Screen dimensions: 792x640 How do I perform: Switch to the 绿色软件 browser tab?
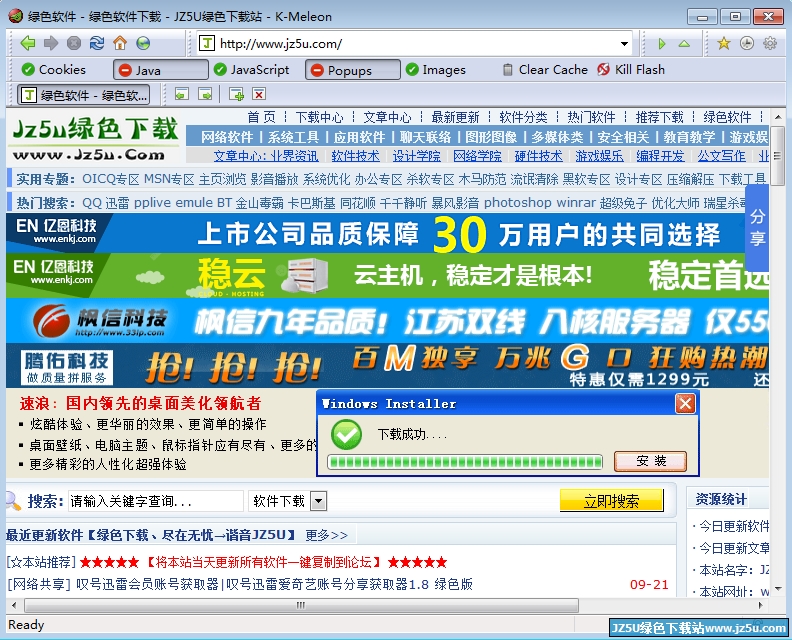pyautogui.click(x=85, y=94)
